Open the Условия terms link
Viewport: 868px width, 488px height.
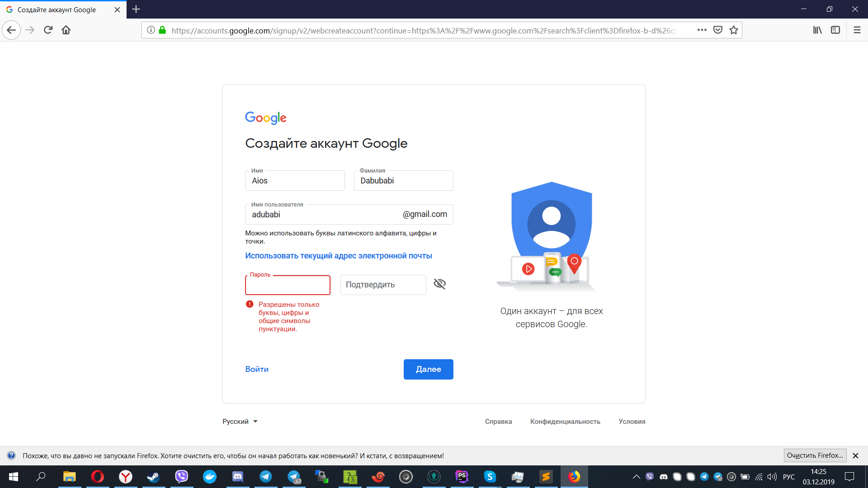[632, 422]
